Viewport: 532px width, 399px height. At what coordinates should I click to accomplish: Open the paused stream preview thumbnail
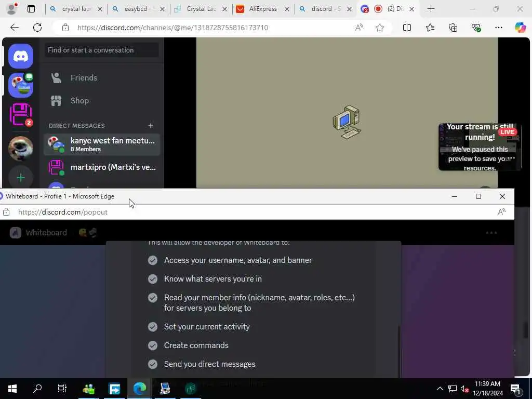point(480,147)
